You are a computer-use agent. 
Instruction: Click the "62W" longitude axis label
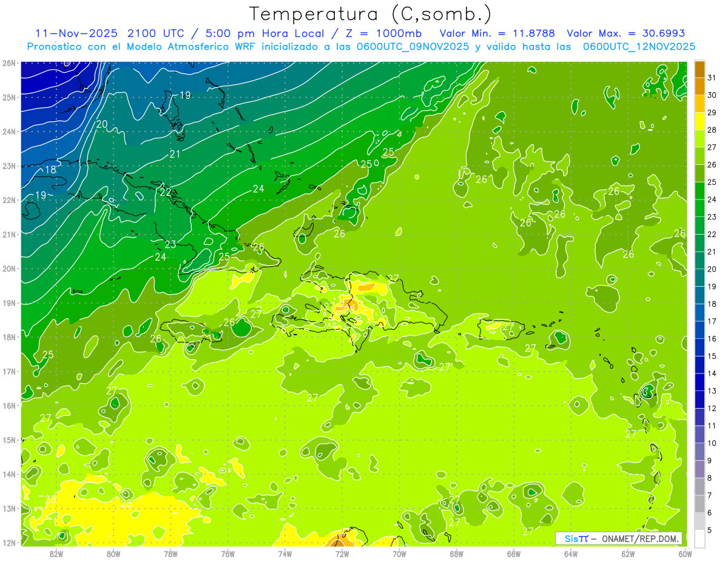tap(628, 553)
